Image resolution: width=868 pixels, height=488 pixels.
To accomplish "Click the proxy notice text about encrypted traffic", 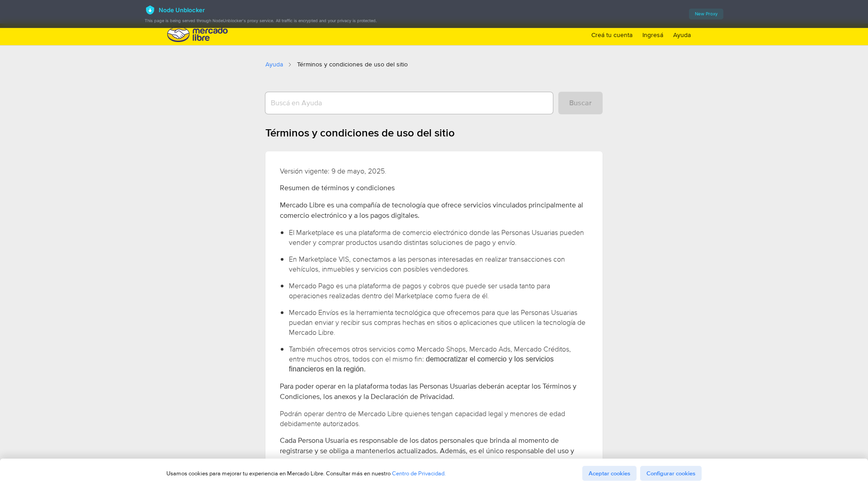I will coord(260,21).
